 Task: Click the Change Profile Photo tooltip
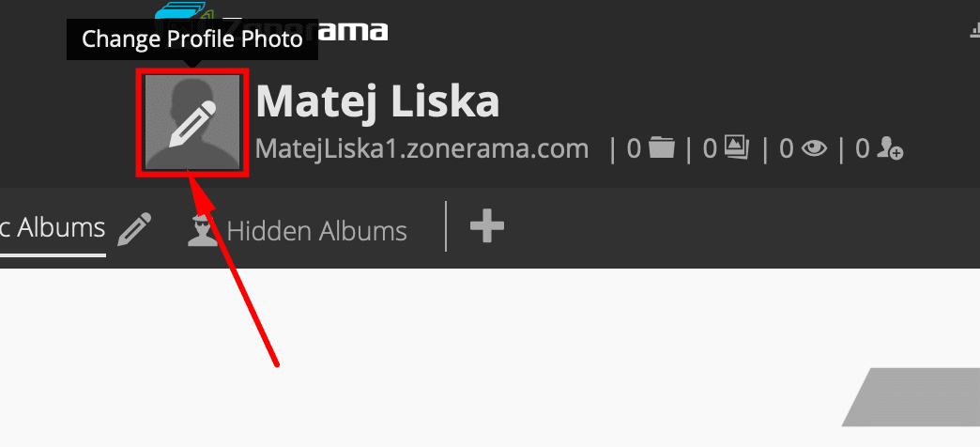[x=192, y=39]
